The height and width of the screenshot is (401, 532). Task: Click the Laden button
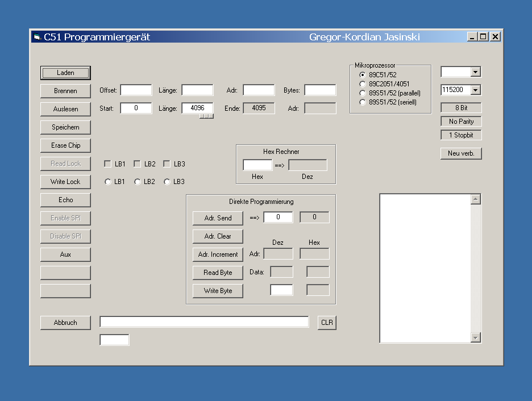[65, 73]
